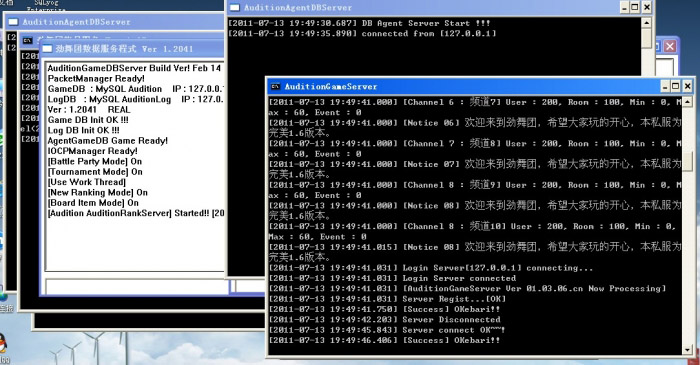The width and height of the screenshot is (700, 365).
Task: Select the '[Battle Party Mode] On' log entry
Action: click(x=95, y=162)
